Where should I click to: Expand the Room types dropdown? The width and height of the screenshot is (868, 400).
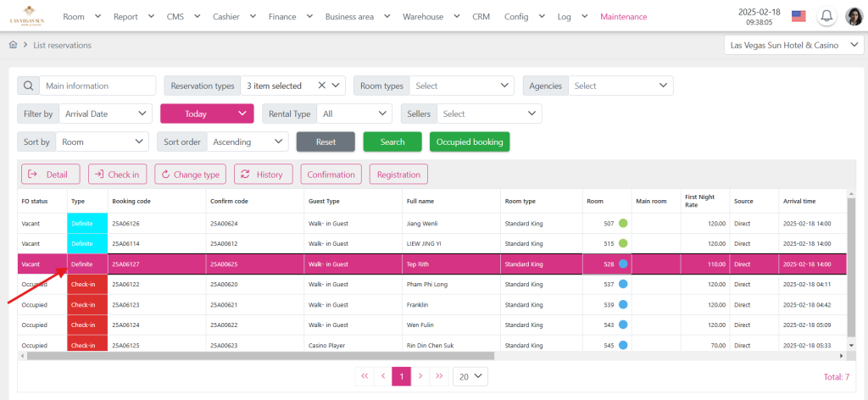click(461, 86)
